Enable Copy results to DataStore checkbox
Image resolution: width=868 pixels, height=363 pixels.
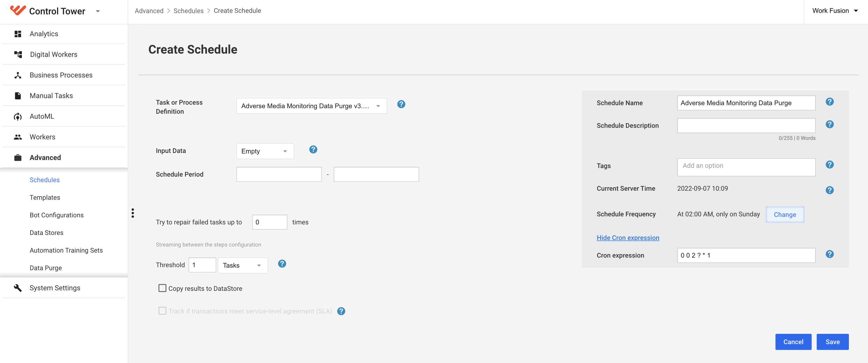tap(162, 288)
